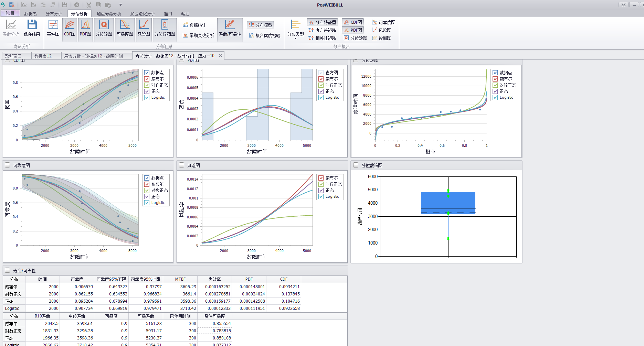The height and width of the screenshot is (346, 644).
Task: Open the 帮助 menu
Action: pyautogui.click(x=185, y=14)
